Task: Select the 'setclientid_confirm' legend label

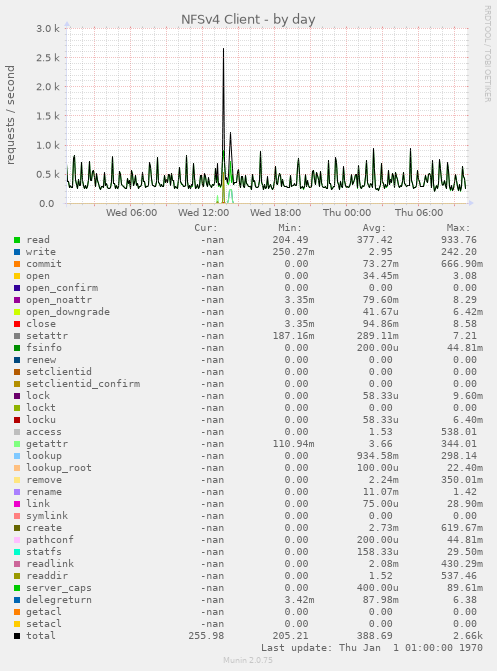Action: [83, 384]
